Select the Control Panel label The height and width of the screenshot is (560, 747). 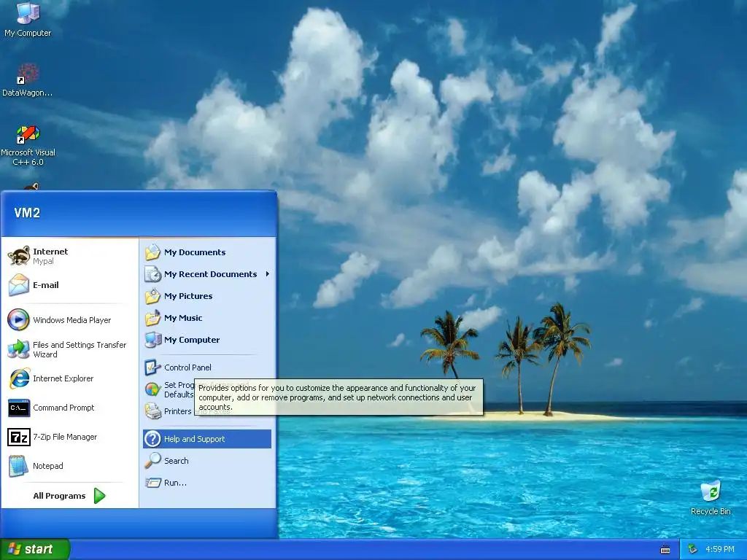[187, 367]
